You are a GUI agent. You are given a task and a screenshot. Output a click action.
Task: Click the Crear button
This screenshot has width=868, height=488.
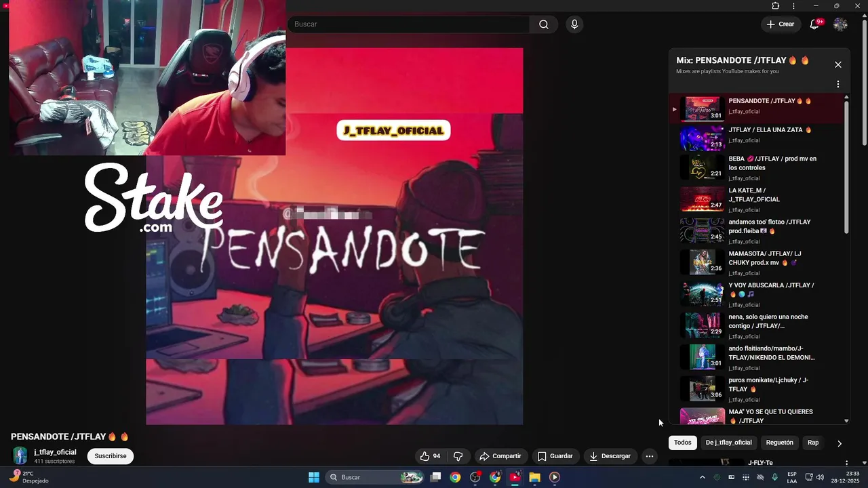(x=781, y=24)
